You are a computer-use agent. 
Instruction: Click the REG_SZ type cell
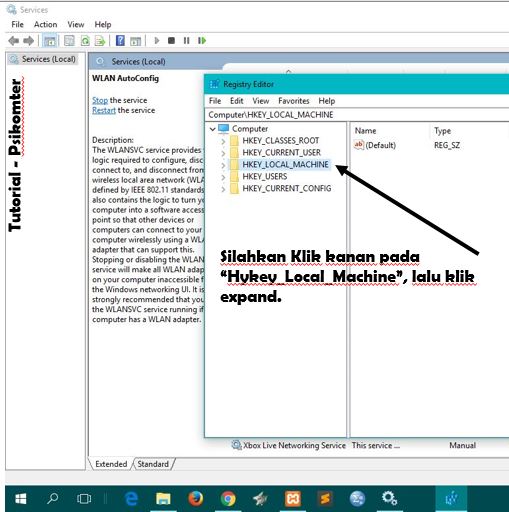pos(447,145)
